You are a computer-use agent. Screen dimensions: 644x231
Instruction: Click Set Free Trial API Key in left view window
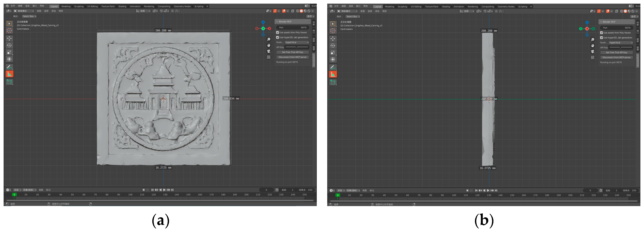(616, 53)
